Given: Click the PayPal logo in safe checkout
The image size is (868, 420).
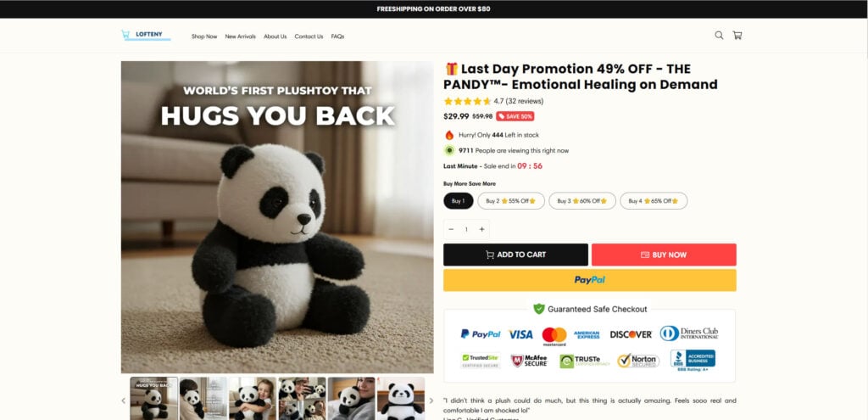Looking at the screenshot, I should point(481,334).
